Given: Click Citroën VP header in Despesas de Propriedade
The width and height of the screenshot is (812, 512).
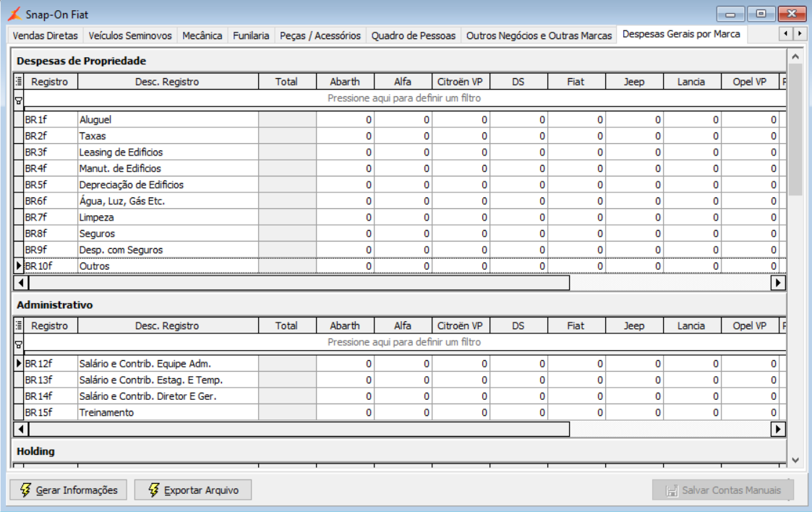Looking at the screenshot, I should coord(460,81).
